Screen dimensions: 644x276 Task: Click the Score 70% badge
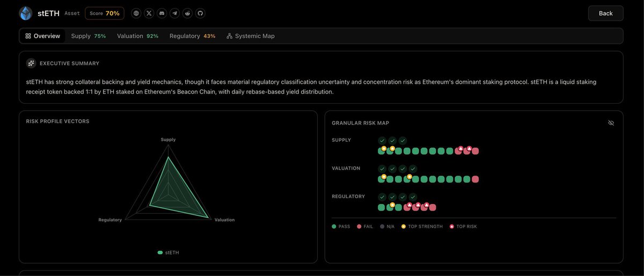pyautogui.click(x=105, y=13)
